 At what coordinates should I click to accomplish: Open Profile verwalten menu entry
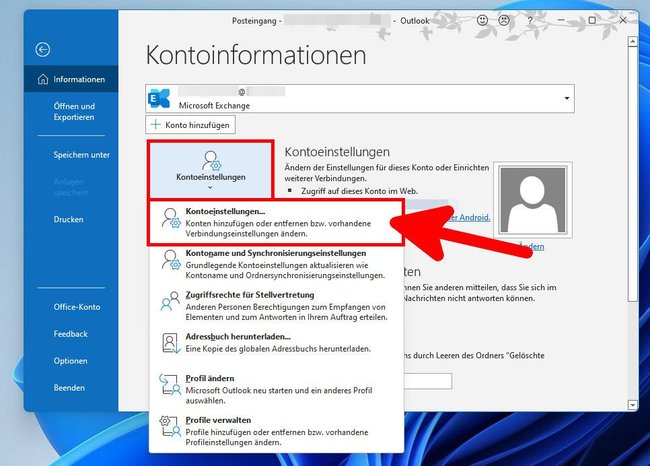[x=276, y=431]
